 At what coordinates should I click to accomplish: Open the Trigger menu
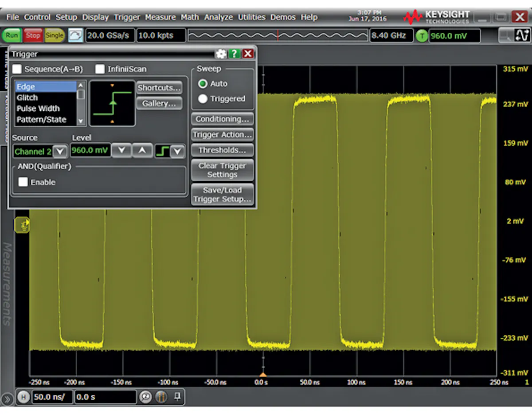127,17
